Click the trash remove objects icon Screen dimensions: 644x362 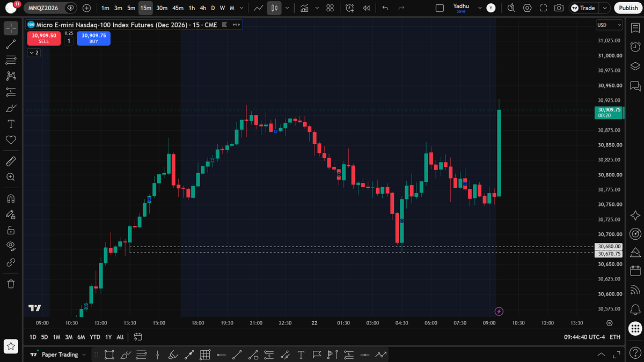[11, 283]
